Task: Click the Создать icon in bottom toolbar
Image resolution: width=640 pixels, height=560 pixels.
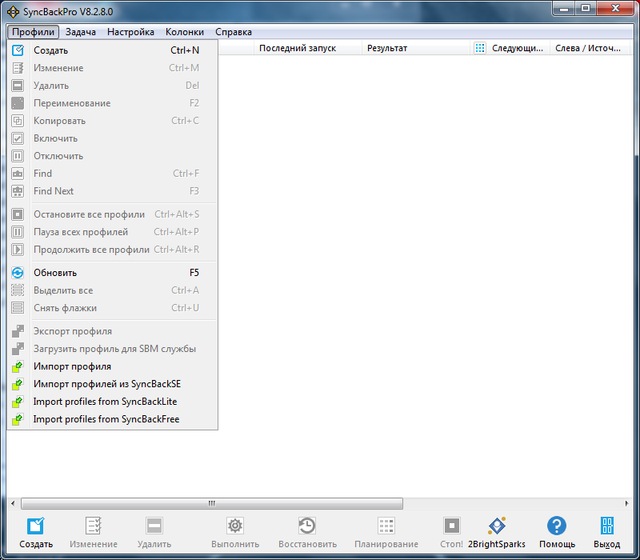Action: pyautogui.click(x=36, y=526)
